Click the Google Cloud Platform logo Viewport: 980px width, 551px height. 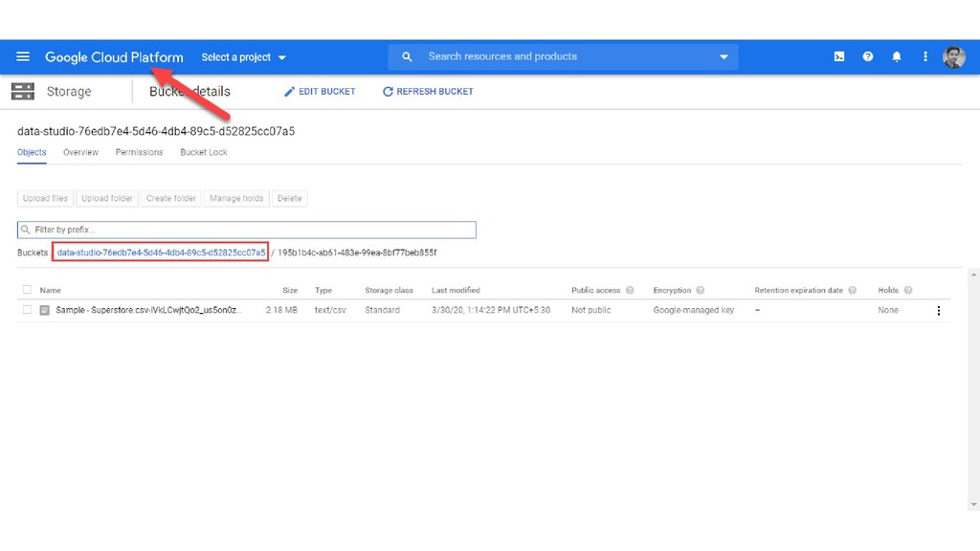[x=114, y=56]
